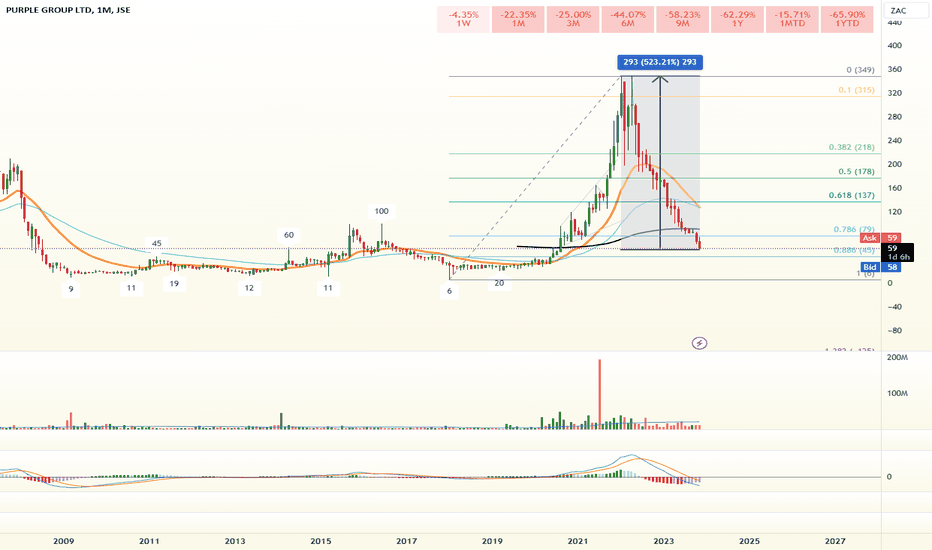Click the blue Bid 58 price label
Screen dimensions: 932x550
point(881,268)
